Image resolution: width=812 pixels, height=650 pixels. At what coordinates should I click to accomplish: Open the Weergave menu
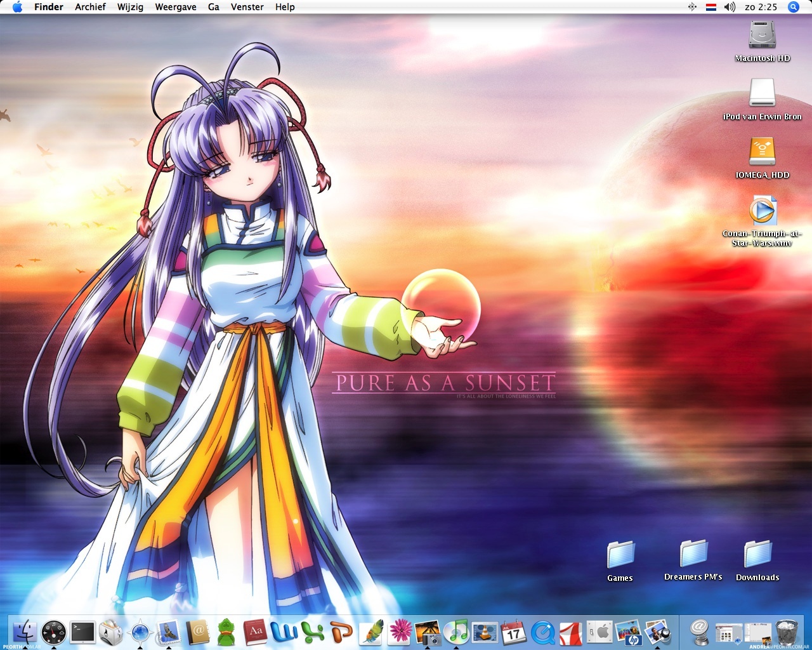pos(176,7)
